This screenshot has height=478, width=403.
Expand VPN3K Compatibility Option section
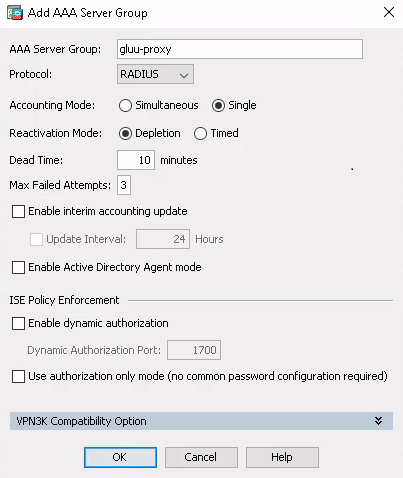pyautogui.click(x=201, y=421)
